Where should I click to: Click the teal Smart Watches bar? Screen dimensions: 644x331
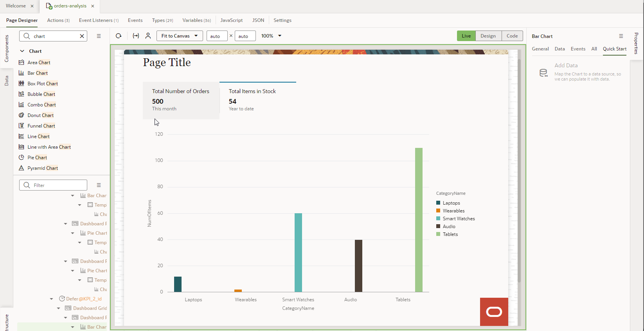(298, 252)
